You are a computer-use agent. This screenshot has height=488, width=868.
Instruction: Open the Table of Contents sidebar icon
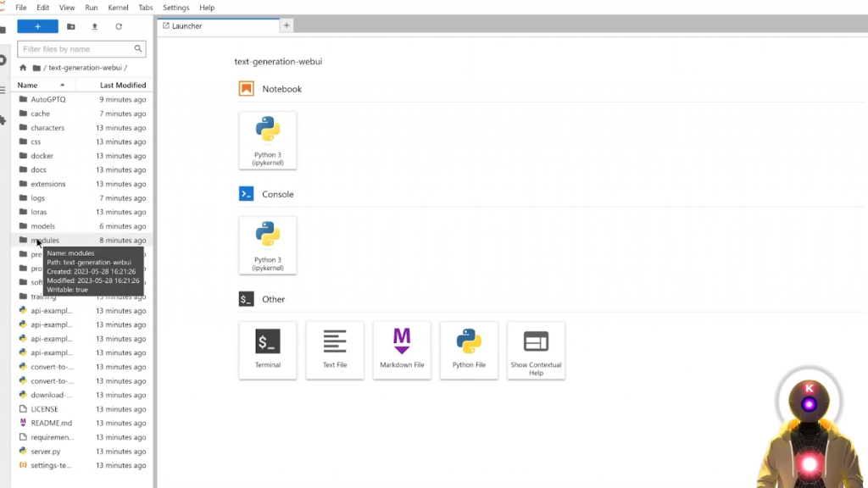pyautogui.click(x=3, y=90)
